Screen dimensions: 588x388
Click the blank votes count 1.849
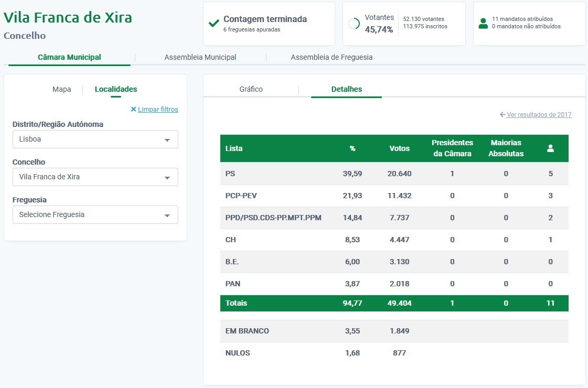[x=399, y=331]
